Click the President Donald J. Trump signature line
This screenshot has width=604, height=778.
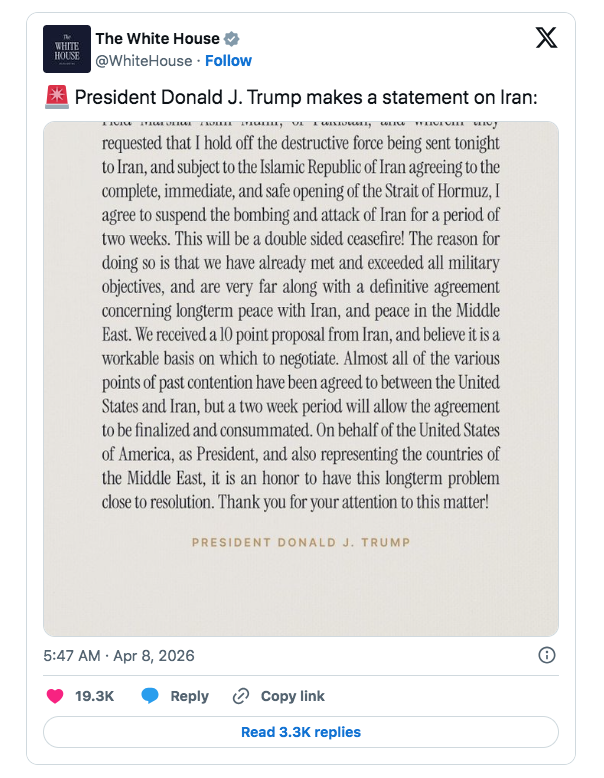(x=300, y=542)
